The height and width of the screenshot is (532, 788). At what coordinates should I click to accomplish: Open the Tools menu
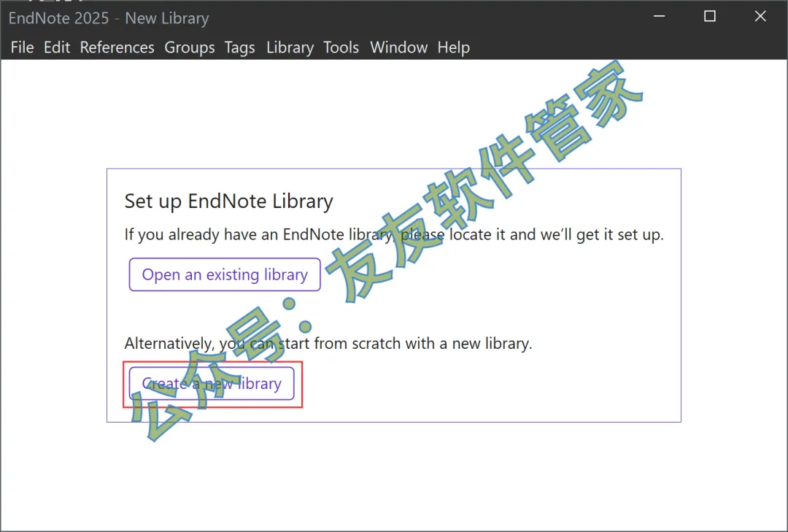click(x=341, y=47)
